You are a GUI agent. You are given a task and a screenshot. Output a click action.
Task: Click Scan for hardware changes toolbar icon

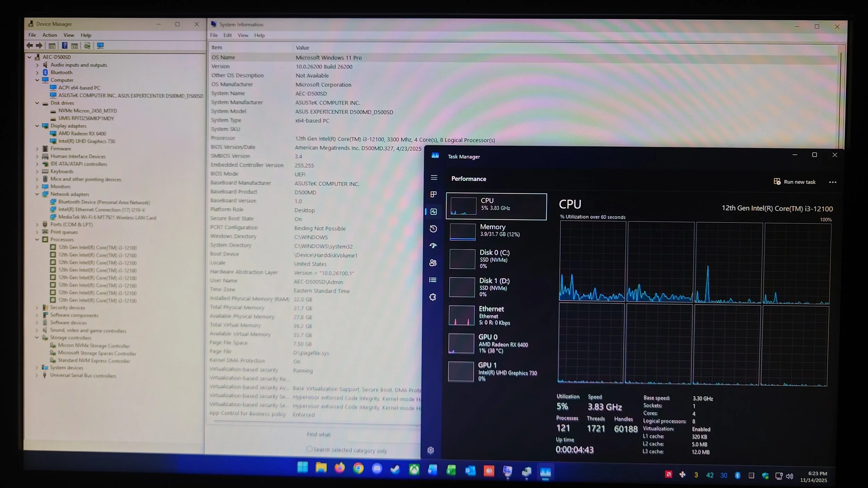click(100, 45)
